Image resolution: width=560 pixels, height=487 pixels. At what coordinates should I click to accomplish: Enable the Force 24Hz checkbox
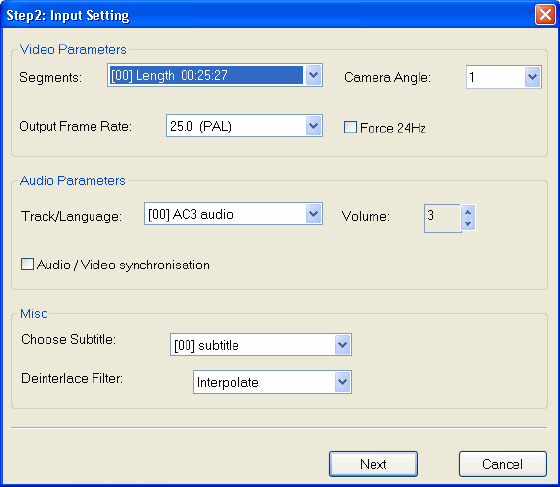click(x=350, y=127)
